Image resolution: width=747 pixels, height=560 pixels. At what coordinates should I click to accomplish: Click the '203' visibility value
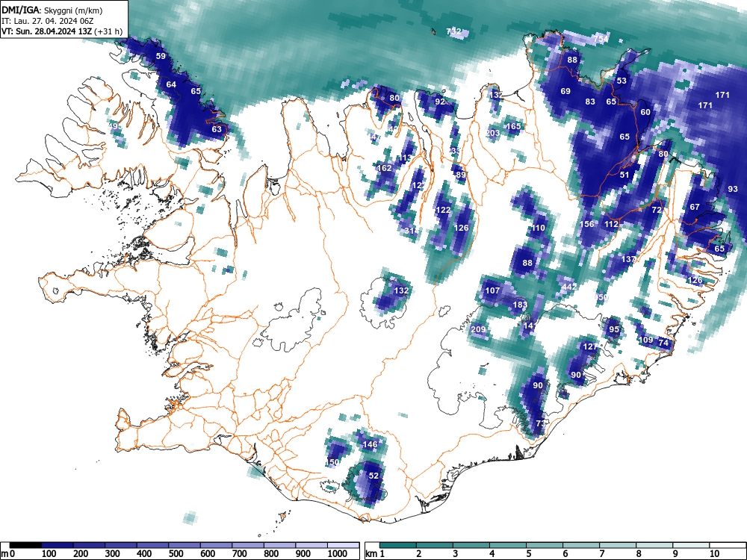click(492, 133)
